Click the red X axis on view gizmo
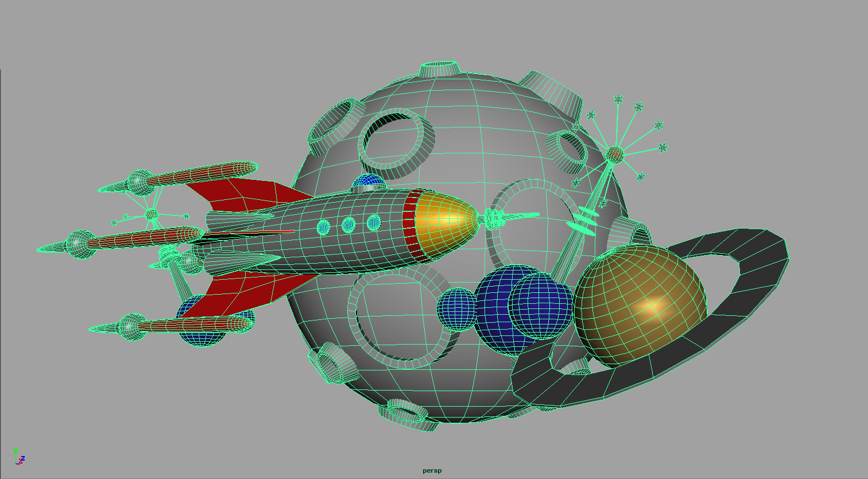Image resolution: width=868 pixels, height=479 pixels. 20,462
